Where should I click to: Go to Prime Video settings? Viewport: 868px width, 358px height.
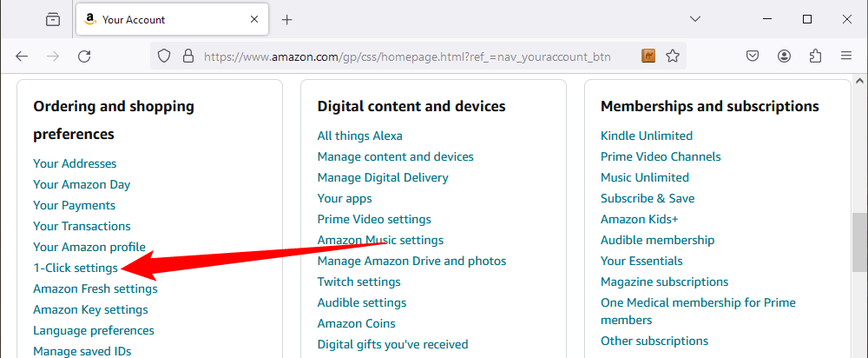pyautogui.click(x=374, y=219)
